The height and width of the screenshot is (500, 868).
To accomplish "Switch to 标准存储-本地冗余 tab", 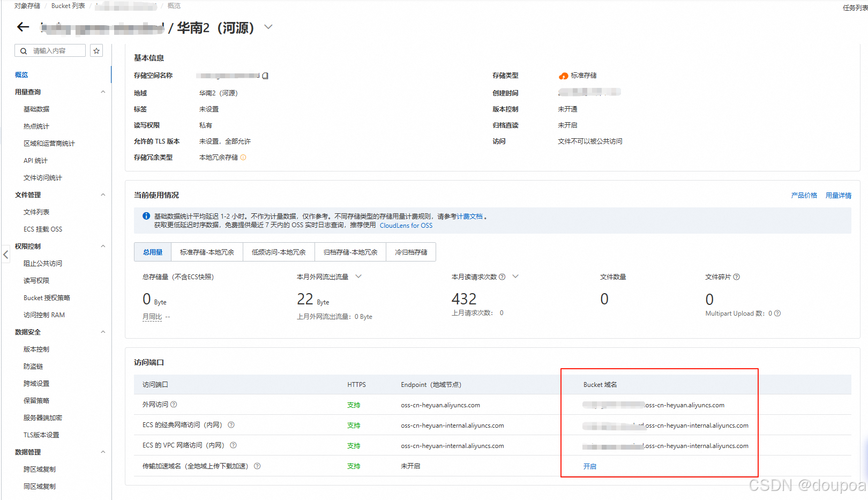I will pos(207,252).
